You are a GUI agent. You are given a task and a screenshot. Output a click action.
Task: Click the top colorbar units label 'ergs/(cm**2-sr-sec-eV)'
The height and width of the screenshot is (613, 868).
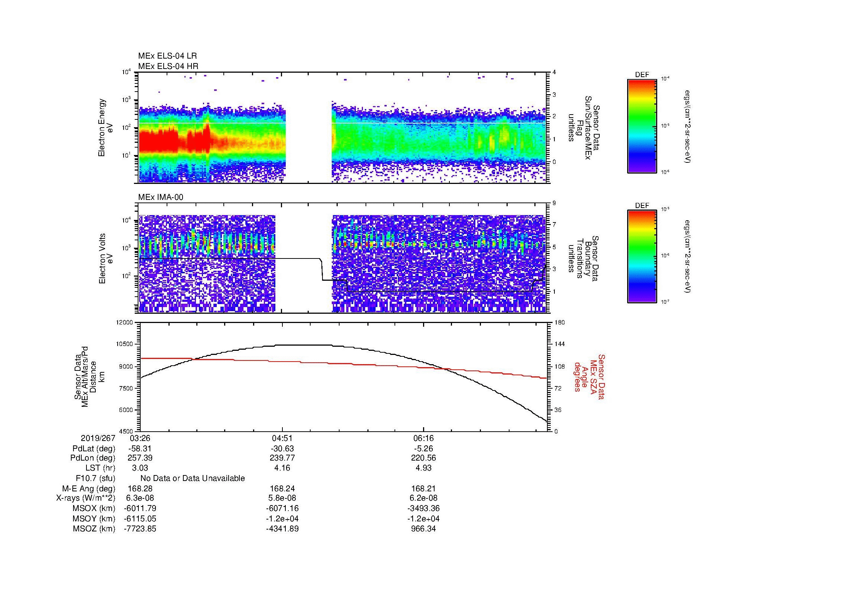(688, 126)
